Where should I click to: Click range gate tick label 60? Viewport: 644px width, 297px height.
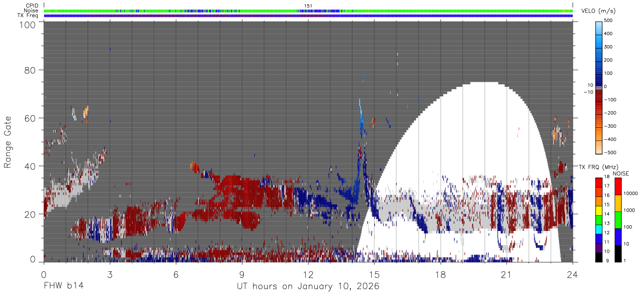[x=31, y=118]
